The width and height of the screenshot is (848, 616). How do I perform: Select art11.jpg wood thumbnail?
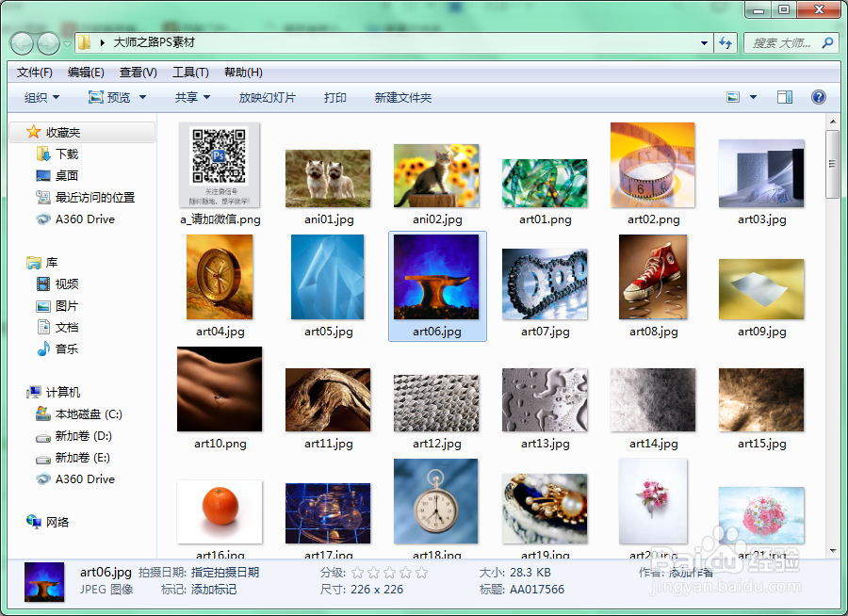tap(328, 400)
